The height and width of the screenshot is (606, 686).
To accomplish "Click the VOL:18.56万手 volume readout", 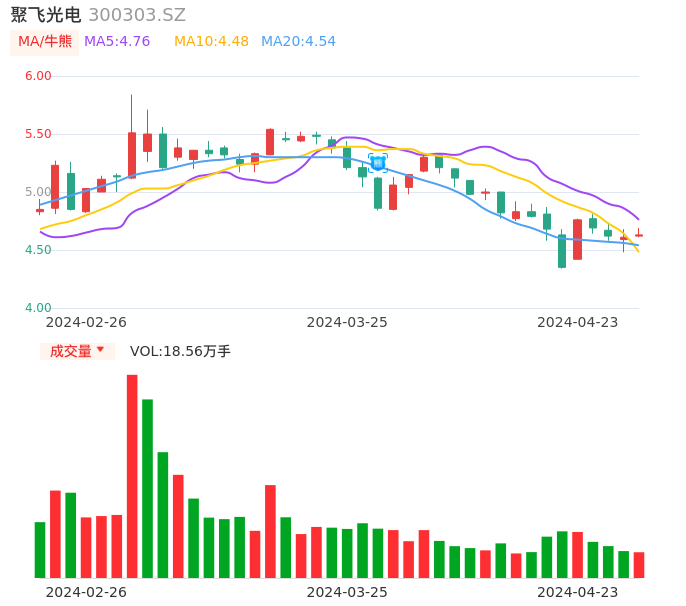I will click(x=180, y=351).
